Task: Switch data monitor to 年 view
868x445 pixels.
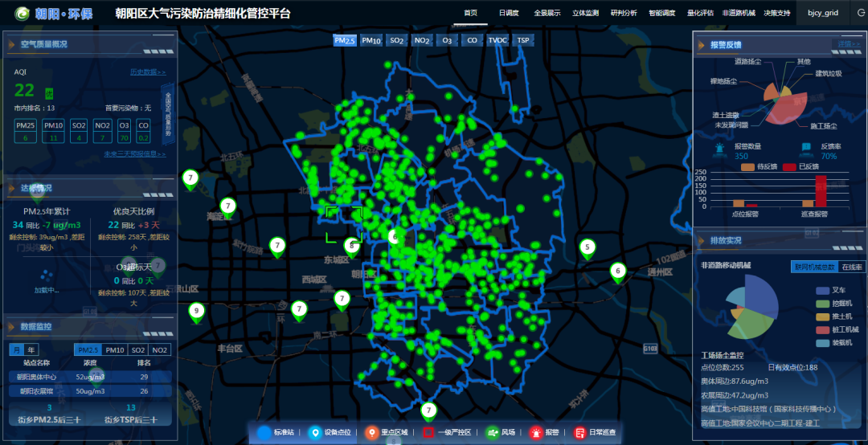Action: (31, 349)
